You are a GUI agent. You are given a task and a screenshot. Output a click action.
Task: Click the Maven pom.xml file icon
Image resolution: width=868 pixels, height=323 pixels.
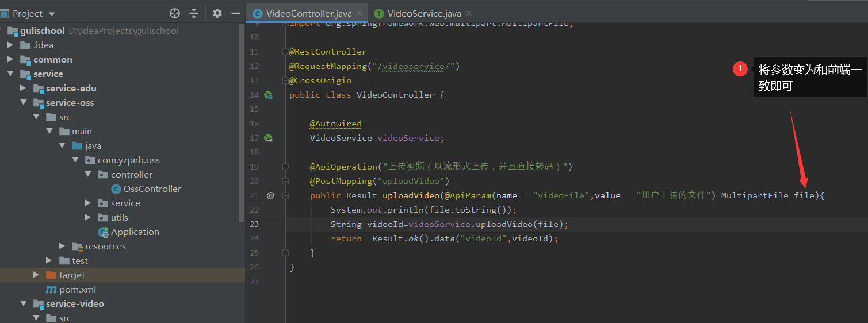pyautogui.click(x=51, y=289)
